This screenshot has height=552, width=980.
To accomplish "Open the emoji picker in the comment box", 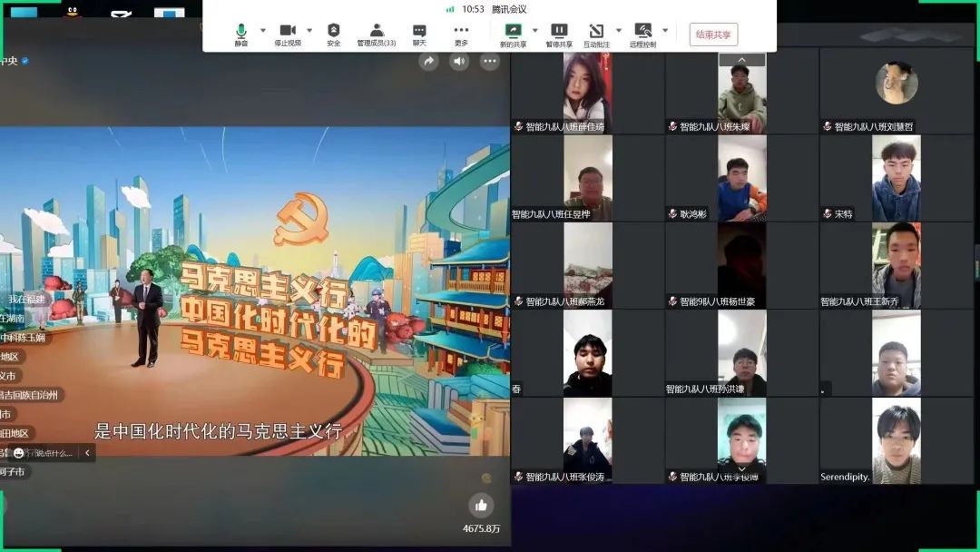I will [19, 453].
